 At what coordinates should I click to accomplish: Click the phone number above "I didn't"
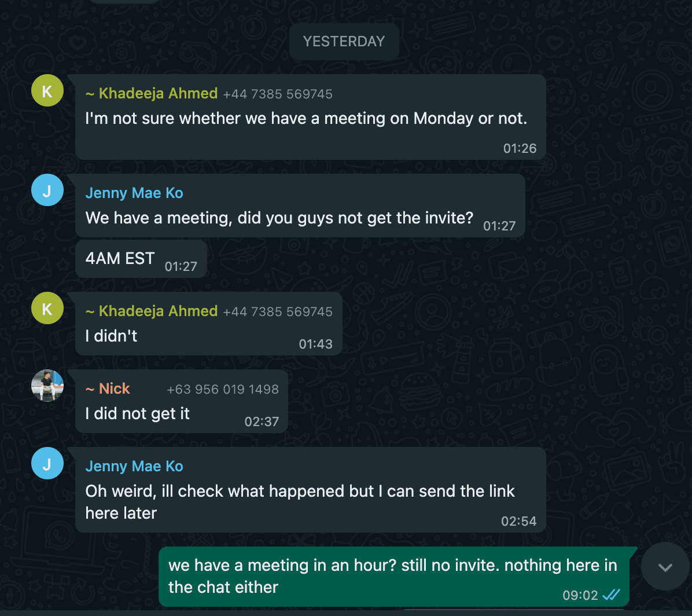tap(278, 311)
